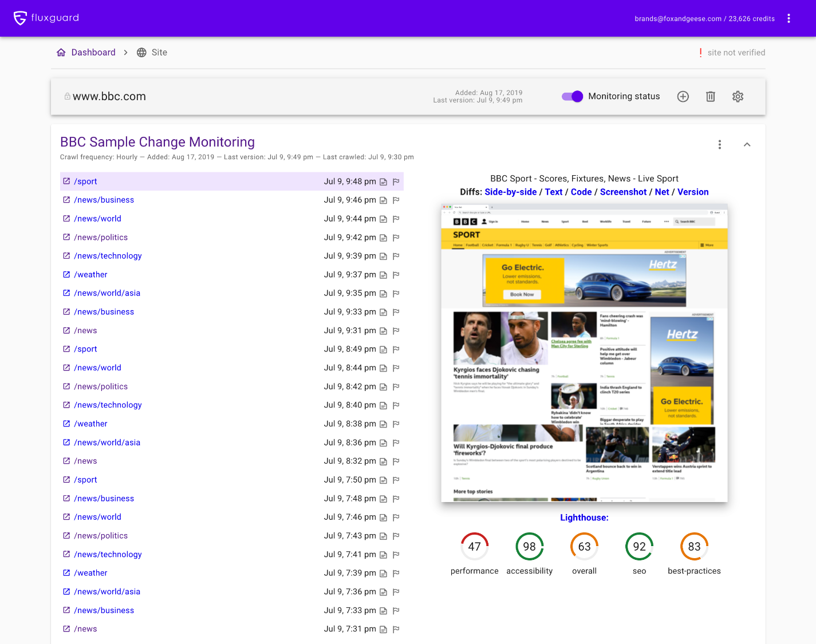Flag the /news Jul 9, 9:31 pm version
Screen dimensions: 816x644
pos(396,331)
